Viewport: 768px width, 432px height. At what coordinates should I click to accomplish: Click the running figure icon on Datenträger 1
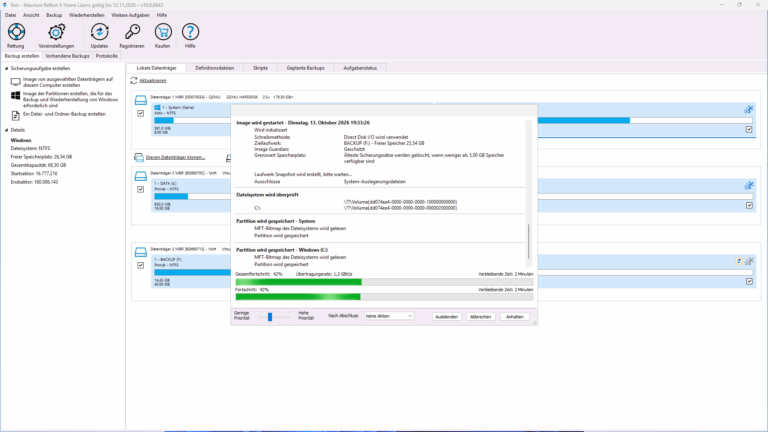click(x=748, y=110)
